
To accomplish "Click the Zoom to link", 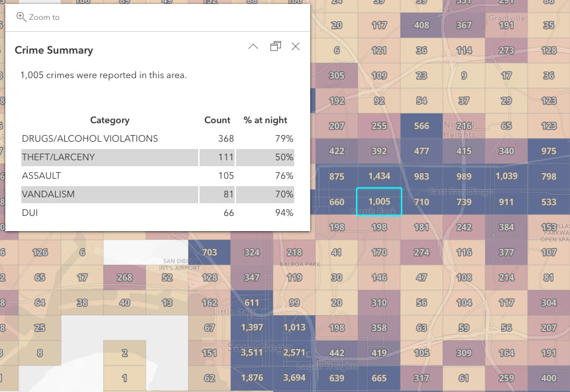I will pyautogui.click(x=44, y=18).
